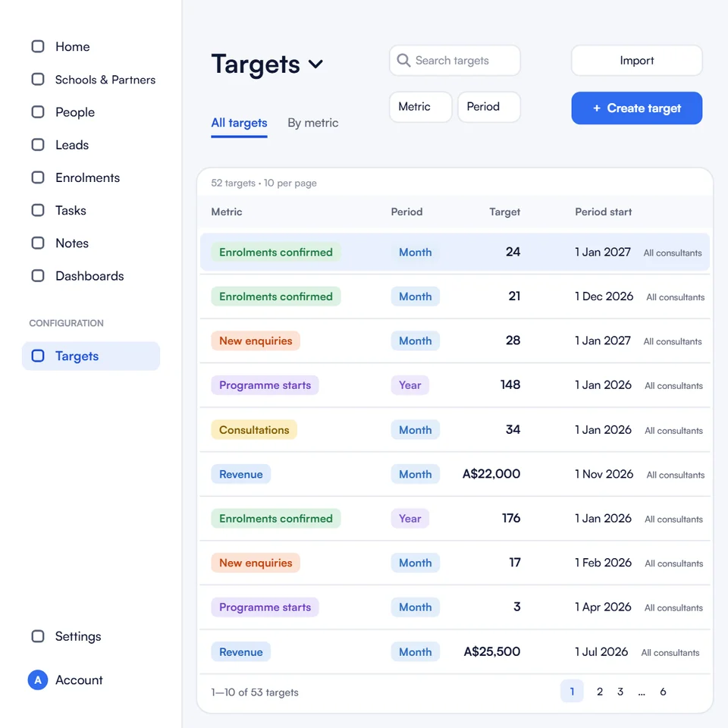Image resolution: width=728 pixels, height=728 pixels.
Task: Go to pagination page 2
Action: [599, 692]
